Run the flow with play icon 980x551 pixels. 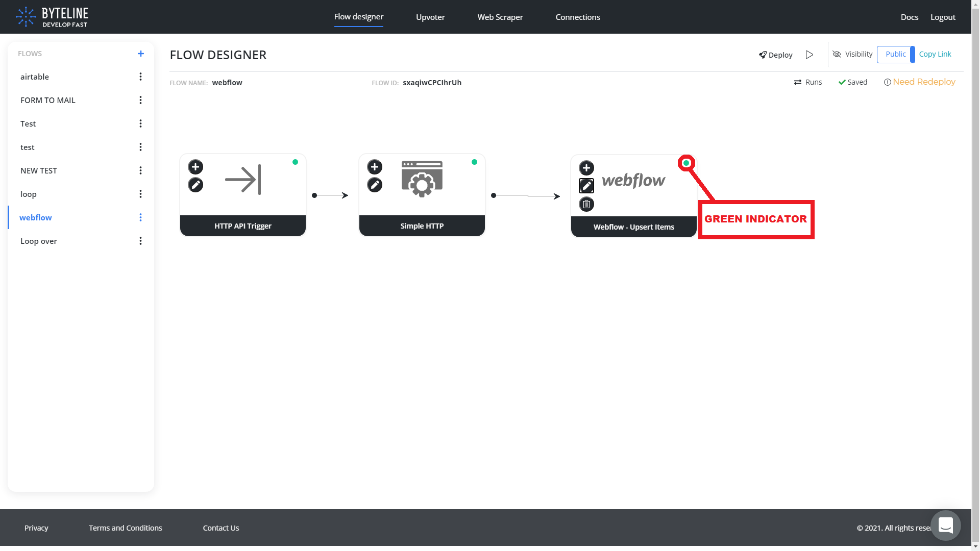810,55
